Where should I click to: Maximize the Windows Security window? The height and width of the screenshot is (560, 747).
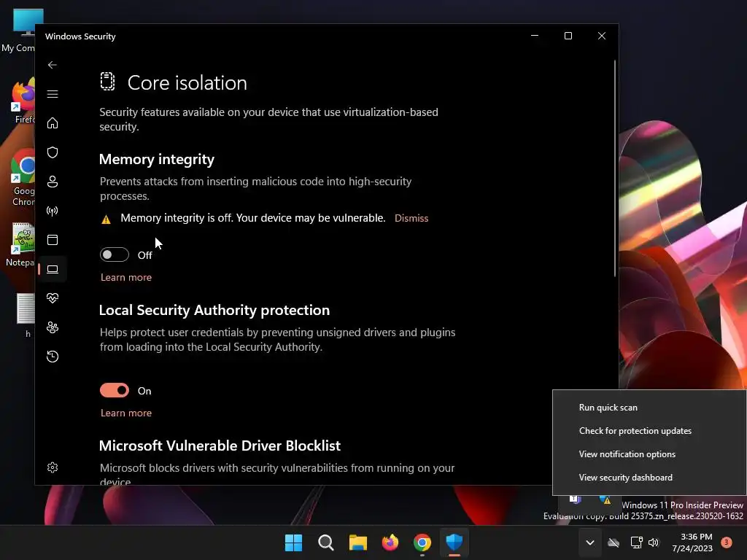[x=568, y=36]
